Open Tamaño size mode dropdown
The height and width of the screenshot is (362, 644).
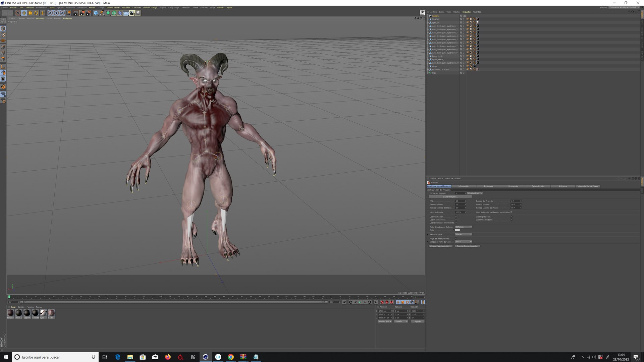[401, 321]
